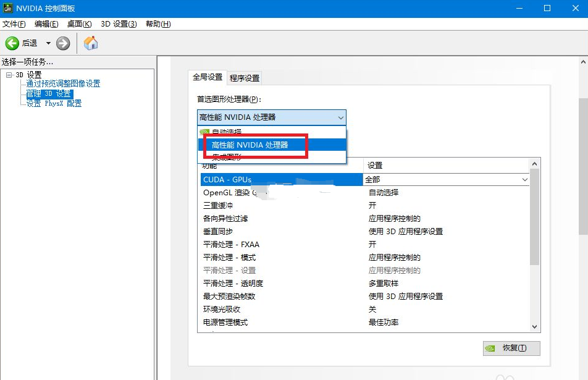588x380 pixels.
Task: Switch to the 全局设置 tab
Action: [x=208, y=77]
